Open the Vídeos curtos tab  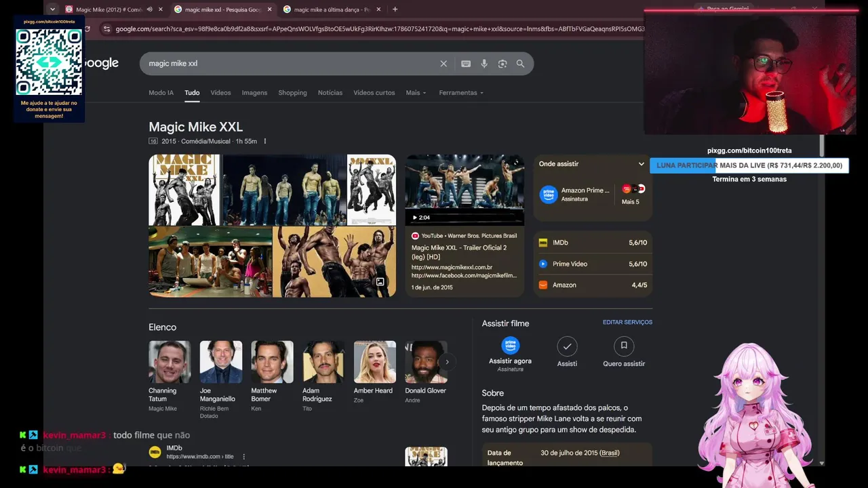pyautogui.click(x=374, y=93)
